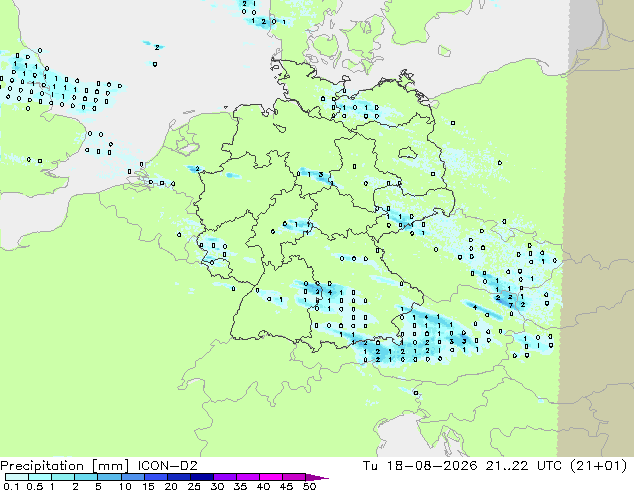The height and width of the screenshot is (490, 634).
Task: Pick the 45–50 mm legend segment
Action: pyautogui.click(x=294, y=477)
